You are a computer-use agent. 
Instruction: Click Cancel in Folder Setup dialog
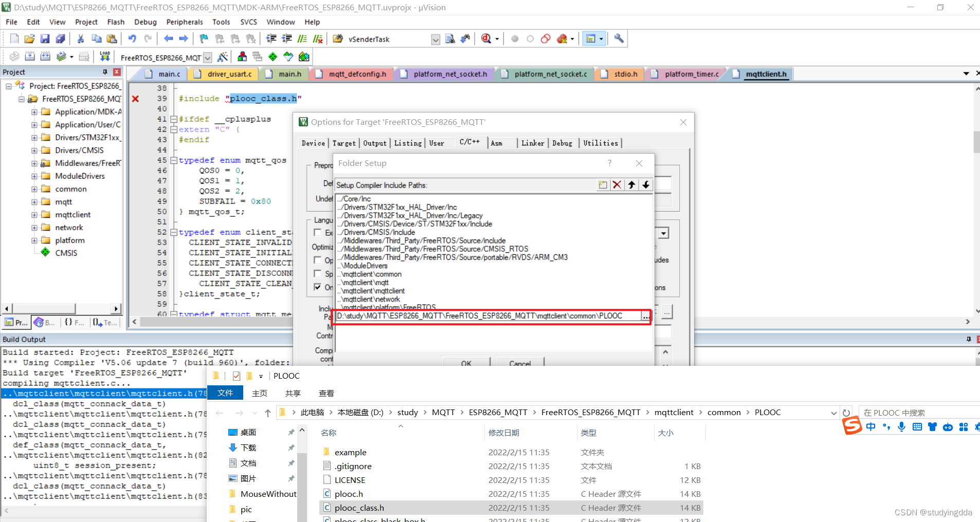click(x=520, y=363)
